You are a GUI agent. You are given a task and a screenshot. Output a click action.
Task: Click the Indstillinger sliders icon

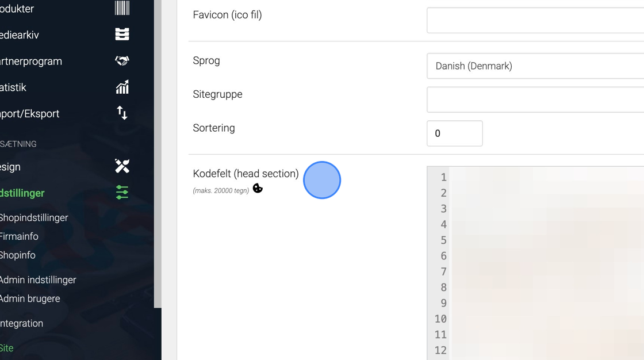click(x=122, y=192)
